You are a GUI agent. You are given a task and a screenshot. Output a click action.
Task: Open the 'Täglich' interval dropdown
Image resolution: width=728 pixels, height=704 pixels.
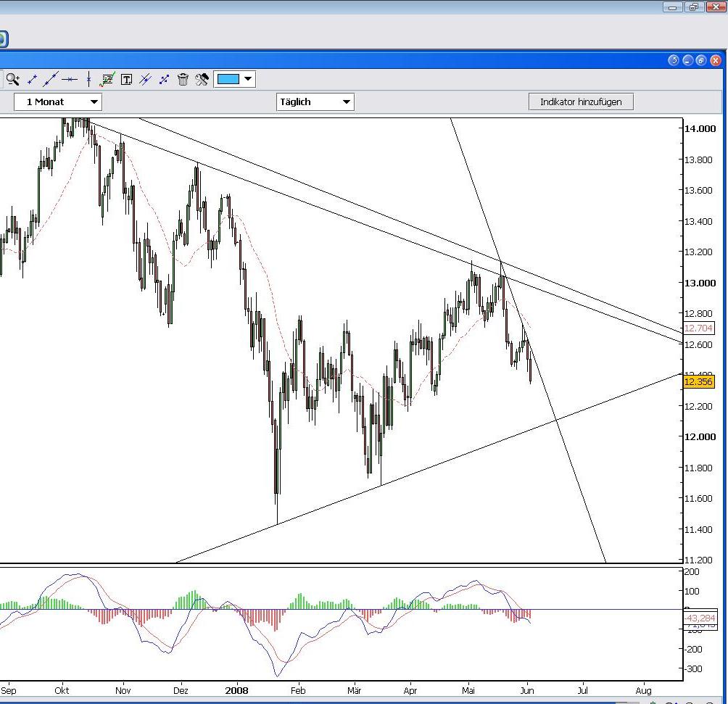[x=315, y=102]
